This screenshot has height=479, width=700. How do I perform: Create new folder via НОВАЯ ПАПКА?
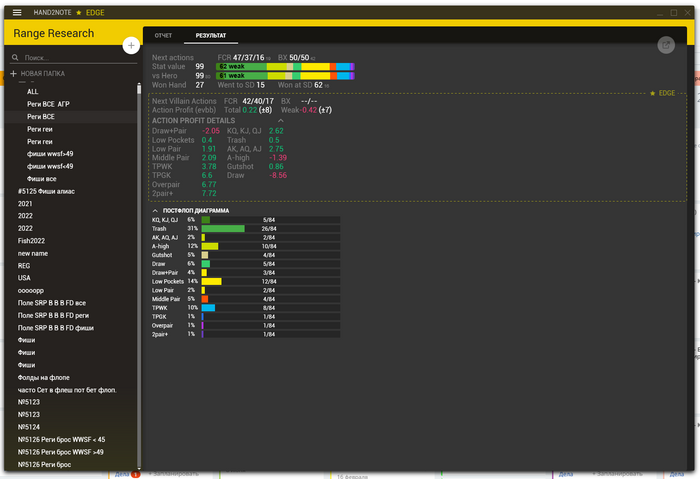pyautogui.click(x=42, y=74)
